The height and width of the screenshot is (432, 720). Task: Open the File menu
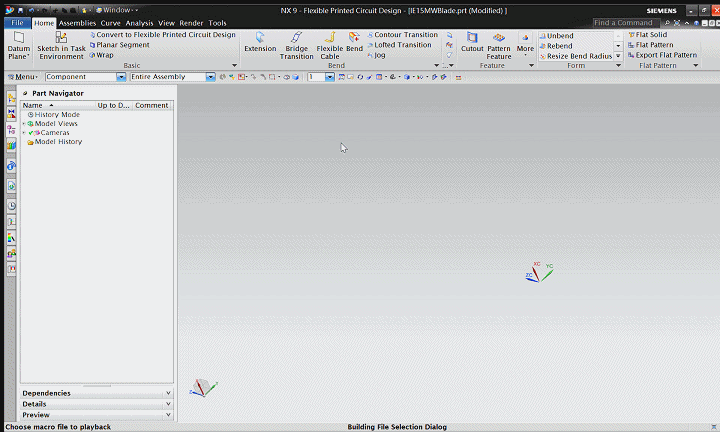click(x=17, y=22)
